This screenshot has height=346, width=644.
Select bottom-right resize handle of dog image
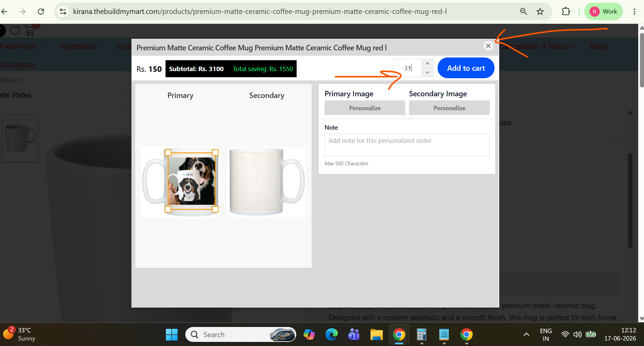[216, 210]
